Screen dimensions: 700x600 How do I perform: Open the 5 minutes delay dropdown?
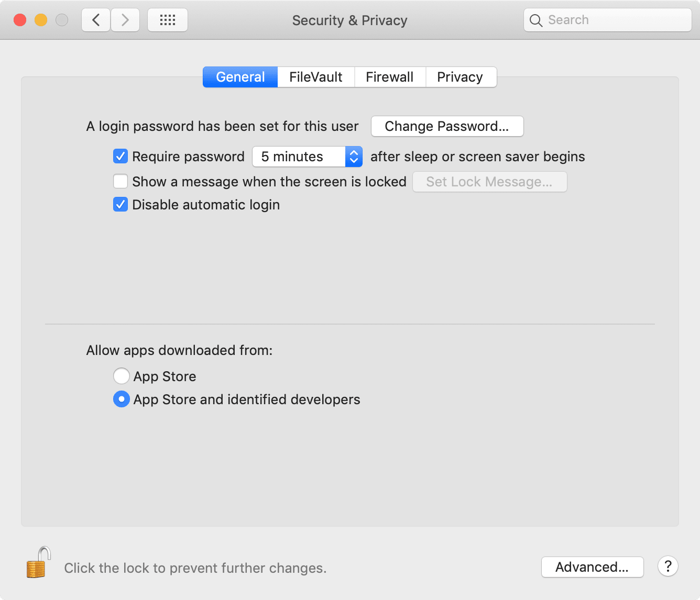coord(307,157)
